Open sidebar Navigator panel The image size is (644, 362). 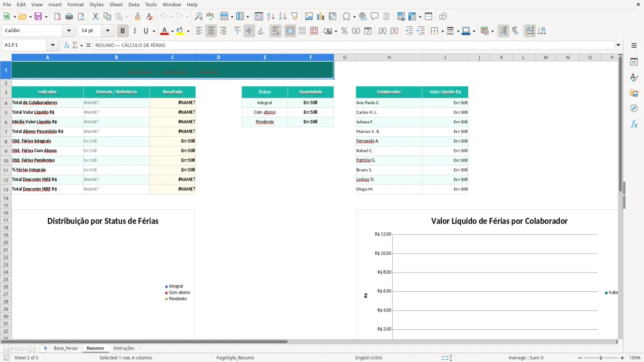[x=634, y=108]
